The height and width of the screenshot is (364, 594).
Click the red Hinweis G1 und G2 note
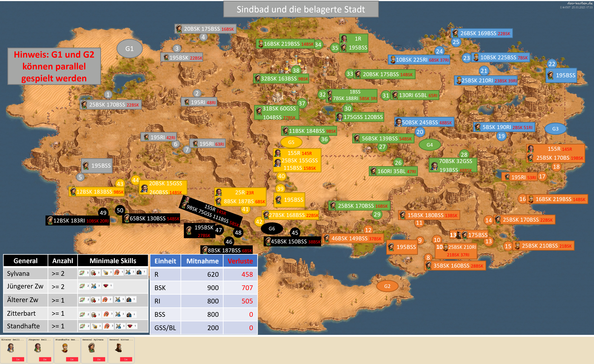pos(54,66)
